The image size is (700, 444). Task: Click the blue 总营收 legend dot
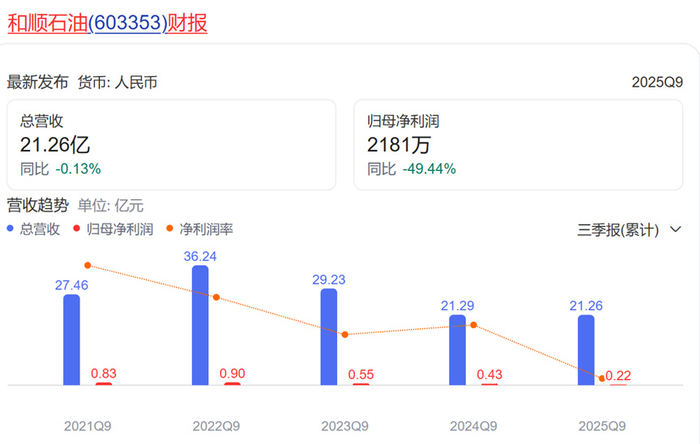coord(10,228)
